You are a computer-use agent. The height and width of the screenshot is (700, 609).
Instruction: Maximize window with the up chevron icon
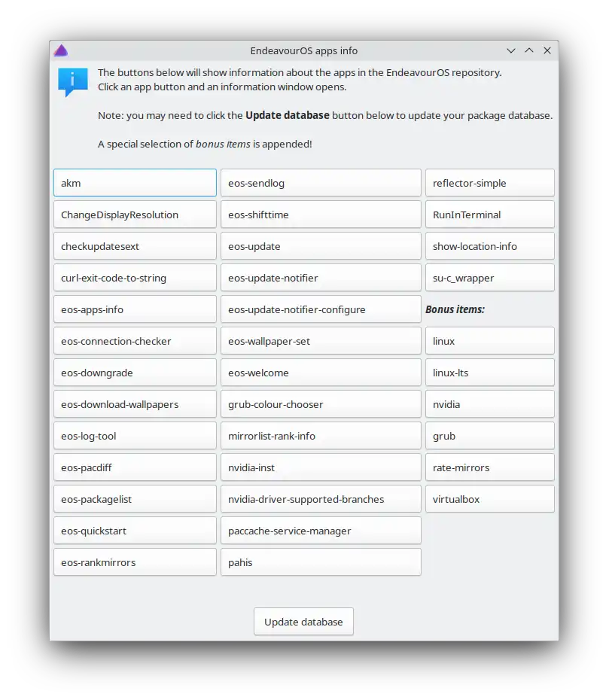click(529, 50)
